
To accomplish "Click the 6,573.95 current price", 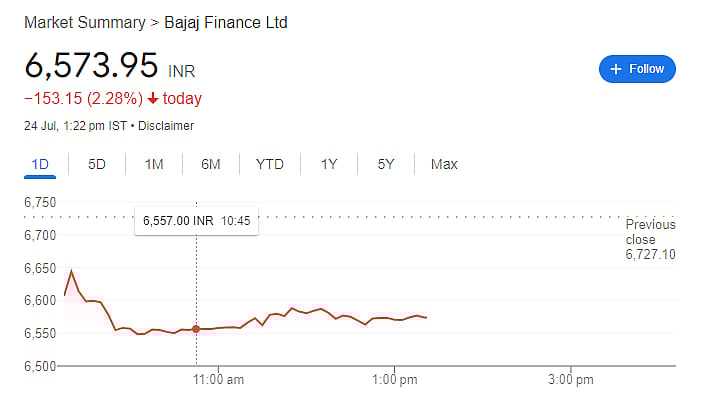I will point(91,66).
